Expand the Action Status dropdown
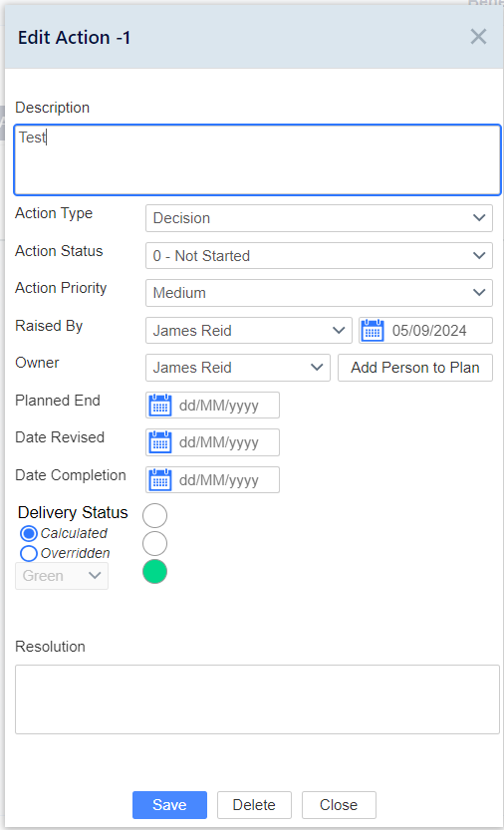Viewport: 504px width, 830px height. [319, 256]
